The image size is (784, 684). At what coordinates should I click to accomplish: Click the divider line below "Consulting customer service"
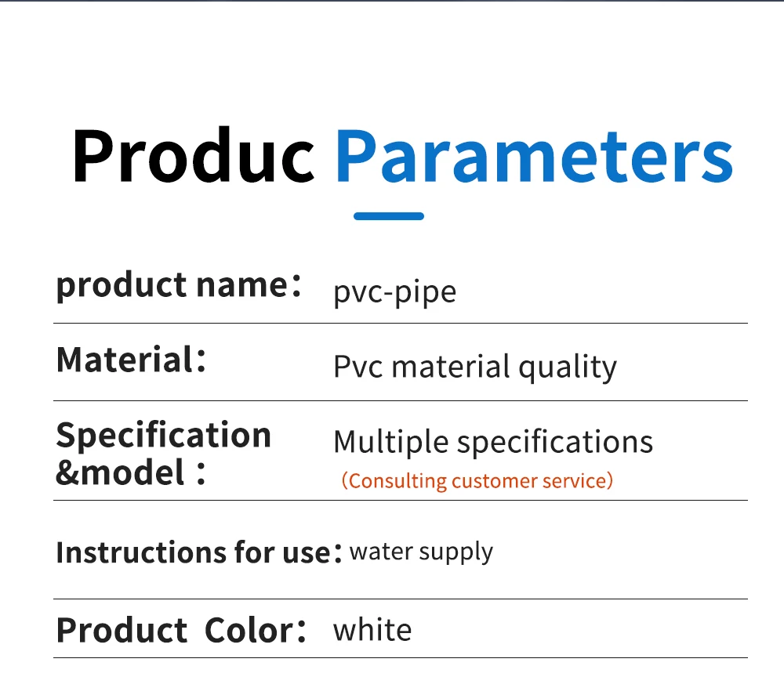click(x=400, y=500)
